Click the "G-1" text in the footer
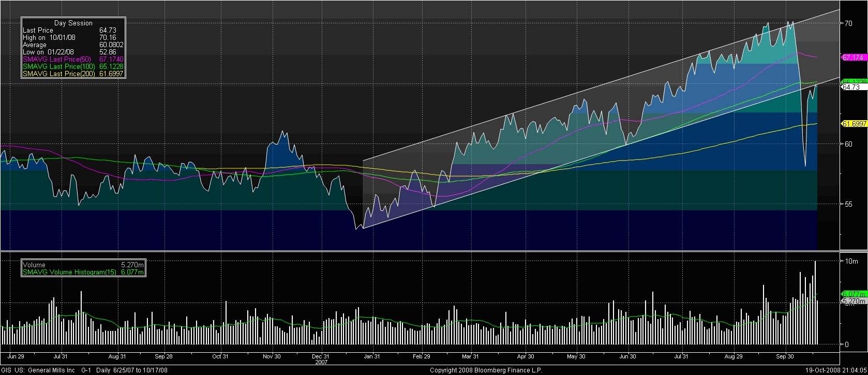 pos(86,370)
